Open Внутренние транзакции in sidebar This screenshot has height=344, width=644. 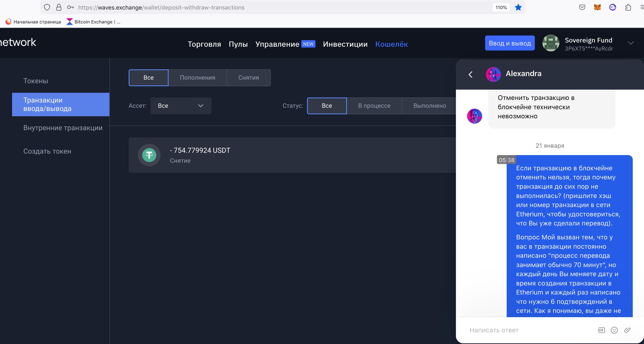pos(63,128)
